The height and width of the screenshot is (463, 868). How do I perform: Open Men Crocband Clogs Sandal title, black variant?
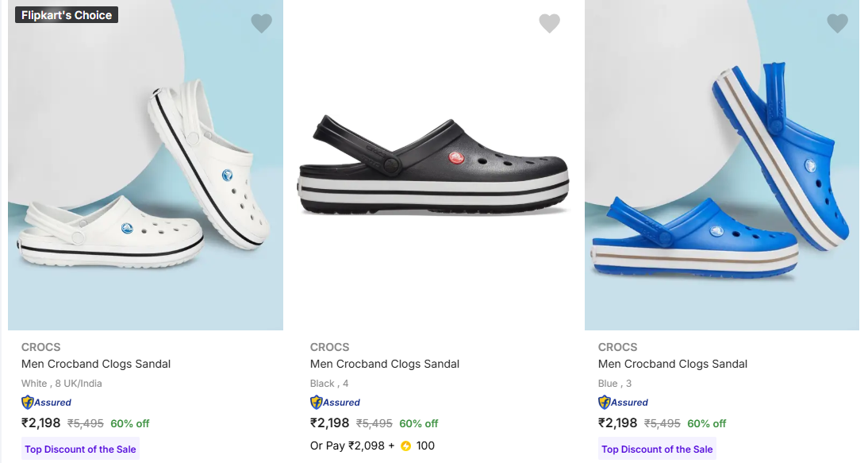[x=385, y=364]
